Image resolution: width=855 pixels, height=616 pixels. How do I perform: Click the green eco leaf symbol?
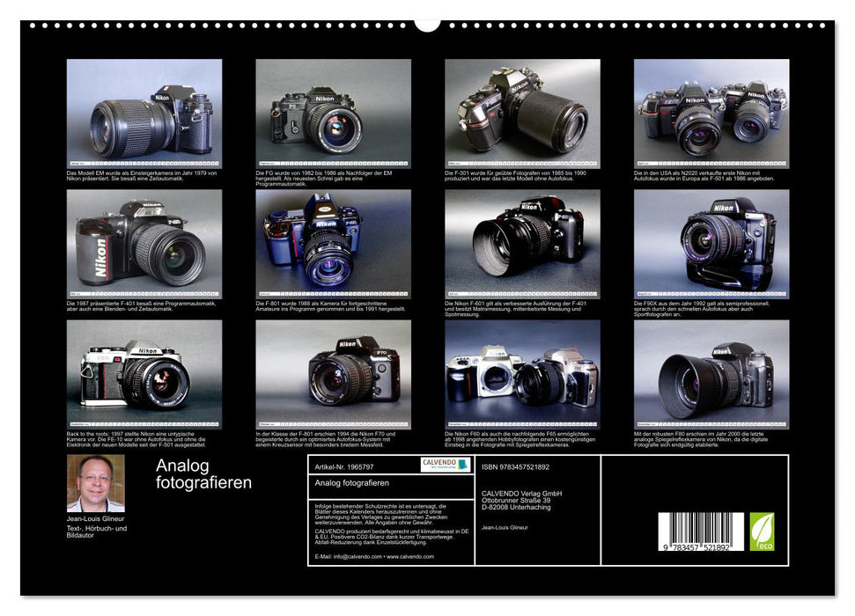(763, 531)
